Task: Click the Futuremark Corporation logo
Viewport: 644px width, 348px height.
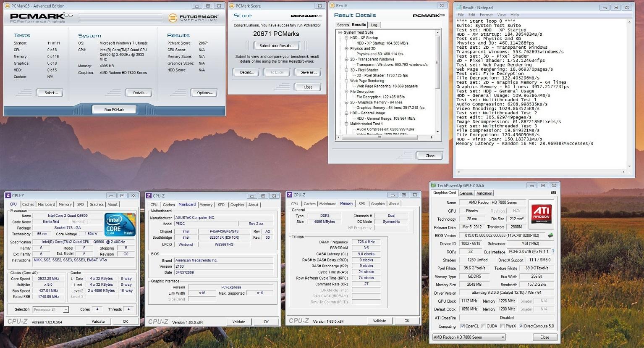Action: tap(194, 18)
